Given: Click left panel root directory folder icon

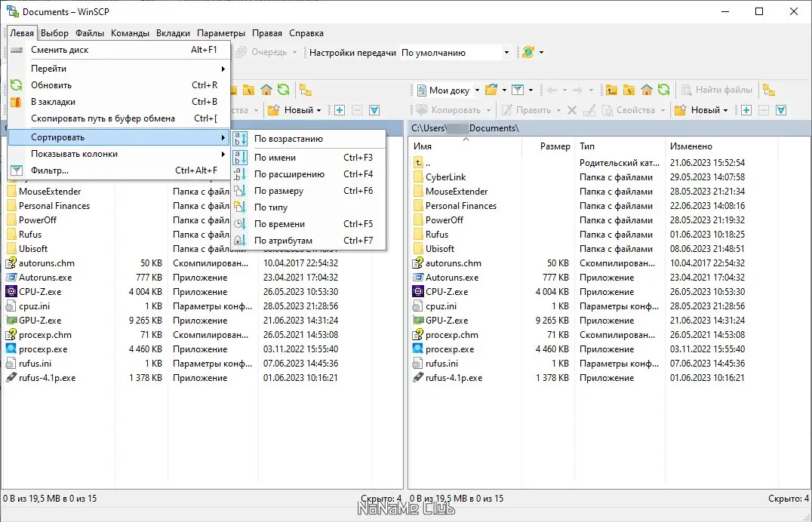Looking at the screenshot, I should point(248,90).
